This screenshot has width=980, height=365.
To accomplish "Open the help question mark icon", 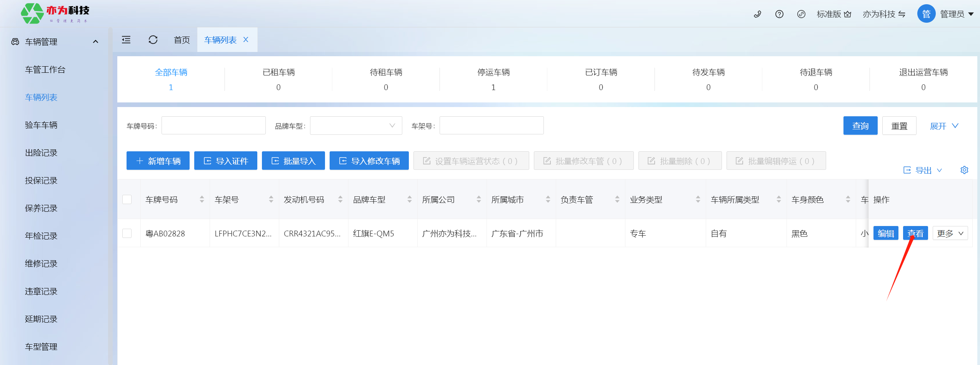I will [779, 14].
